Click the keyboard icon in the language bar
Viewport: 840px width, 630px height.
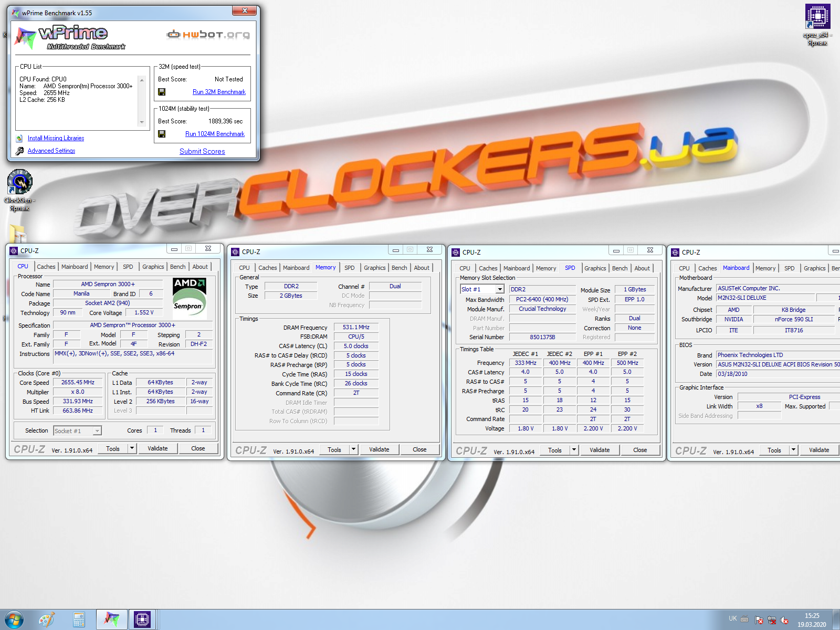pos(744,619)
